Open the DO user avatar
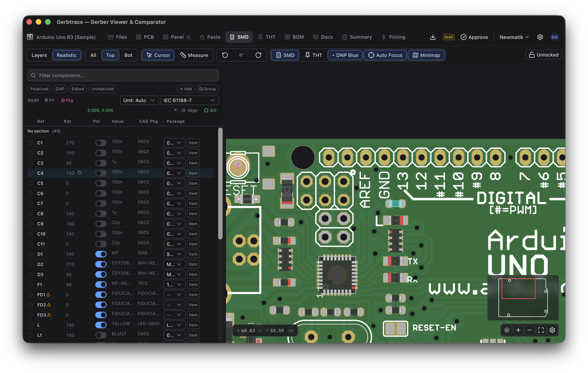This screenshot has width=588, height=373. pos(555,37)
